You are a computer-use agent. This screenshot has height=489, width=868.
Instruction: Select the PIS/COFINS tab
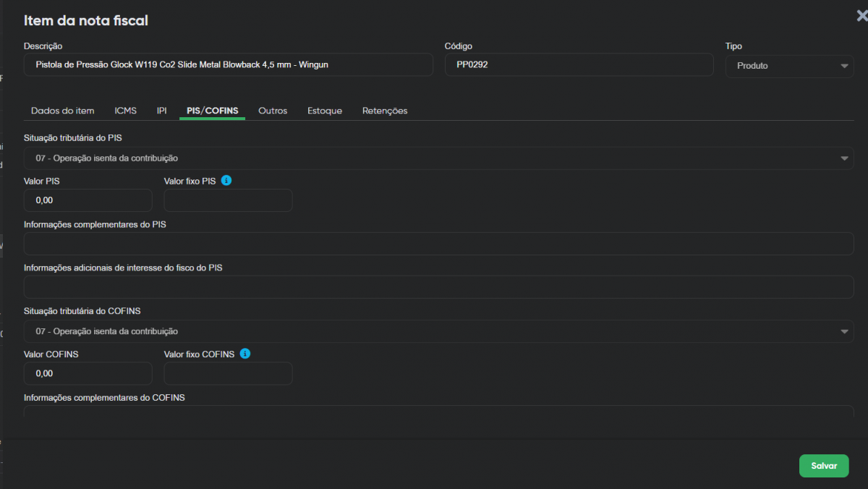(x=212, y=111)
